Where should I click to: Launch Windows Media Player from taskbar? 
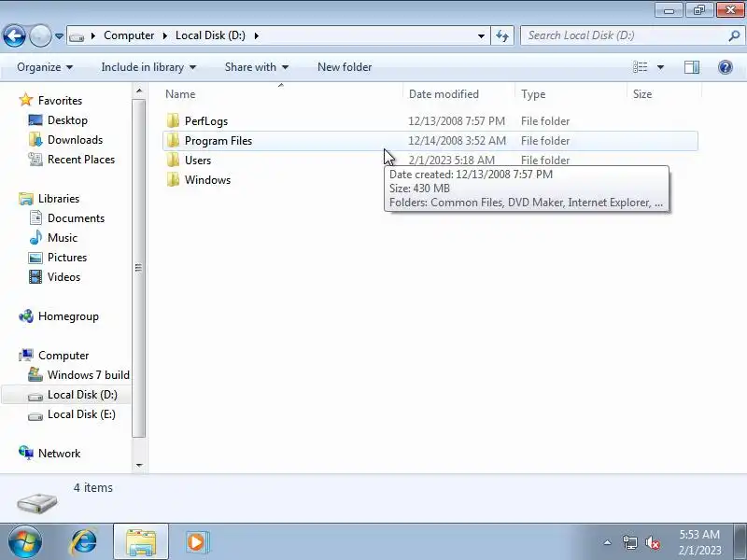(197, 542)
